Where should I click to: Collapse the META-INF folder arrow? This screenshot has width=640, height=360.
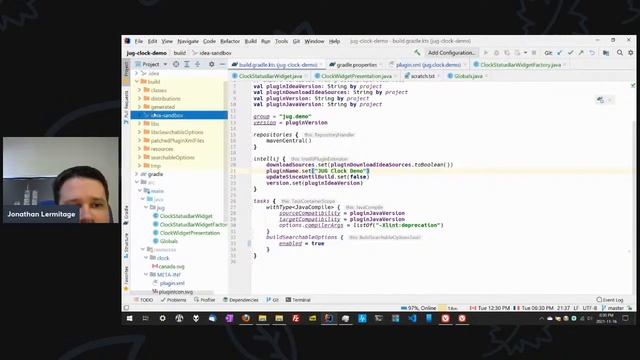(146, 275)
